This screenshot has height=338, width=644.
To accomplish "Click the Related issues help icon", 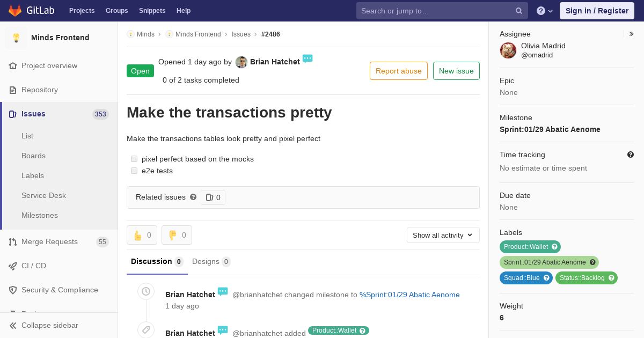I will click(193, 197).
